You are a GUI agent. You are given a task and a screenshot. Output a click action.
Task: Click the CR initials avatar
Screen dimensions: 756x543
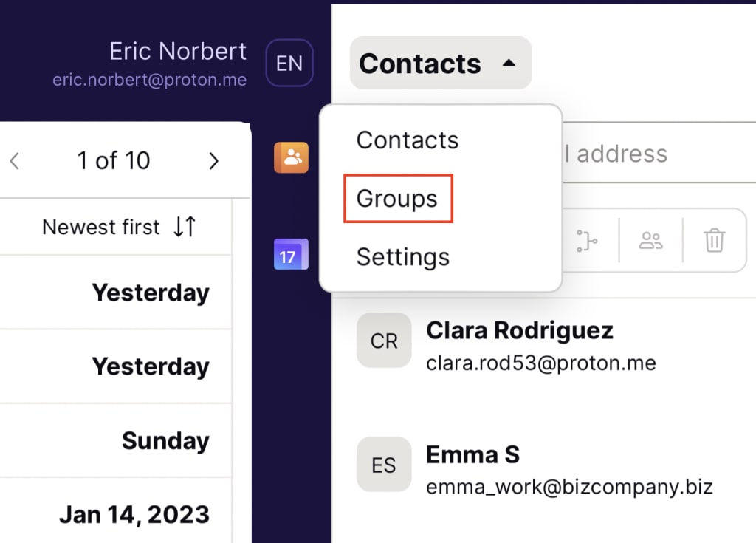coord(384,341)
